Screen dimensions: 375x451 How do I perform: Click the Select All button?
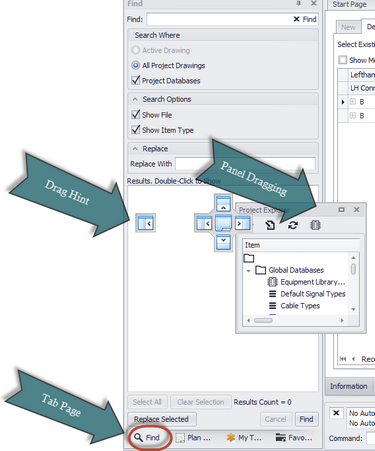pos(147,402)
